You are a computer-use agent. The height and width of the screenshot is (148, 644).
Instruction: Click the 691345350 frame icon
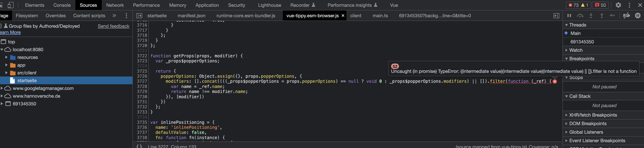click(8, 104)
